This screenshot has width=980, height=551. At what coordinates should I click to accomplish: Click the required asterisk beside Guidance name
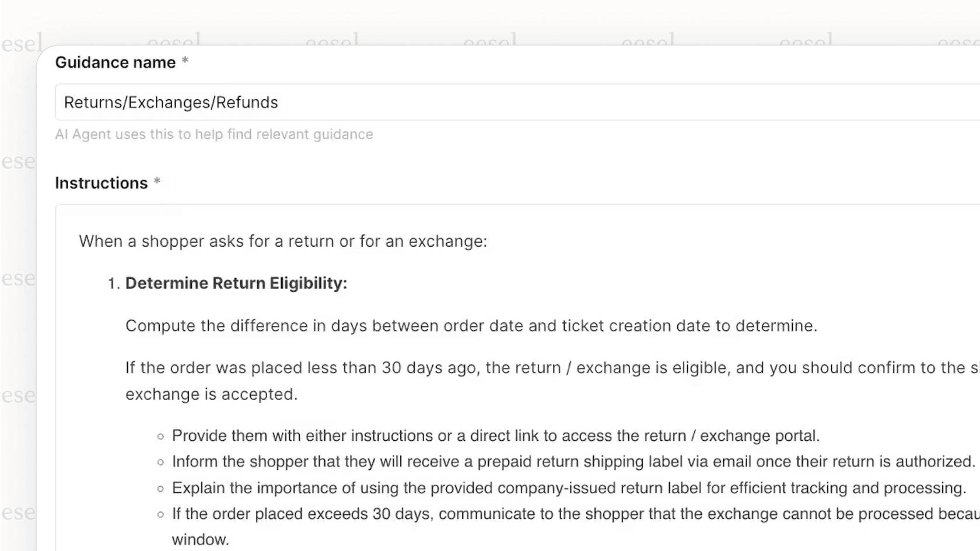point(185,62)
